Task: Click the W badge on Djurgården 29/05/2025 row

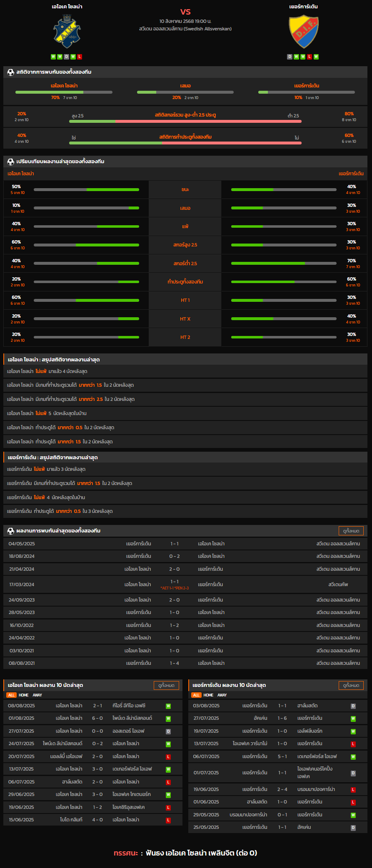Action: pos(353,815)
